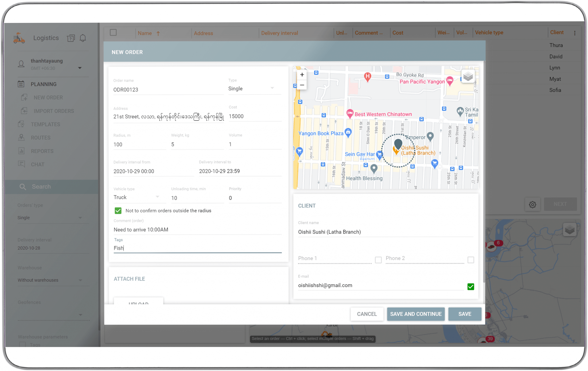Open the Warehouse dropdown Without warehouses
This screenshot has width=588, height=371.
pyautogui.click(x=81, y=280)
